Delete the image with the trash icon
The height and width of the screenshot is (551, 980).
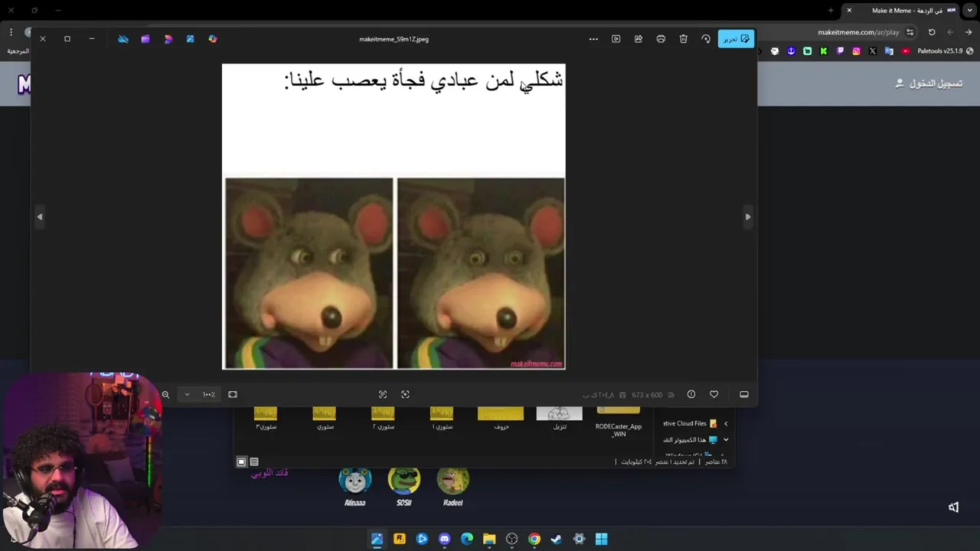(x=683, y=39)
